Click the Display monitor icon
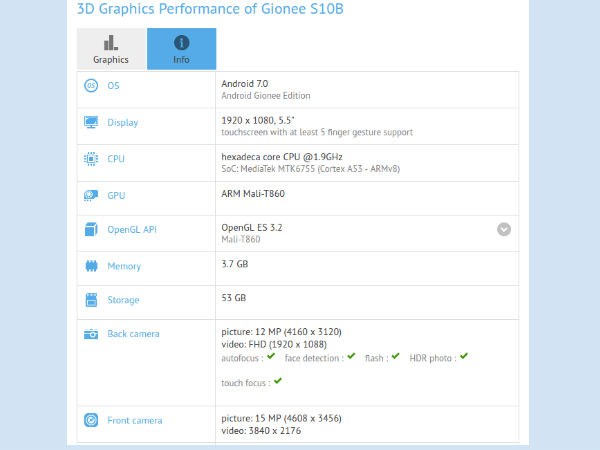600x450 pixels. click(x=91, y=122)
